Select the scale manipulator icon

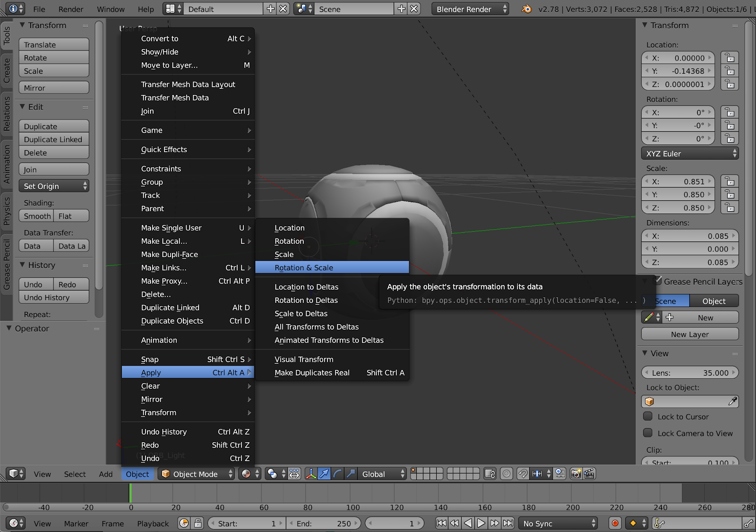click(351, 473)
